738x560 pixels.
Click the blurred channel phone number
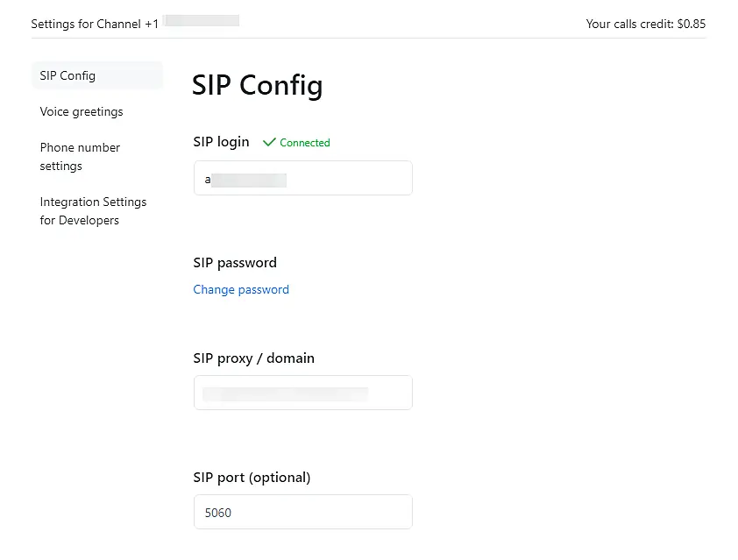(201, 21)
